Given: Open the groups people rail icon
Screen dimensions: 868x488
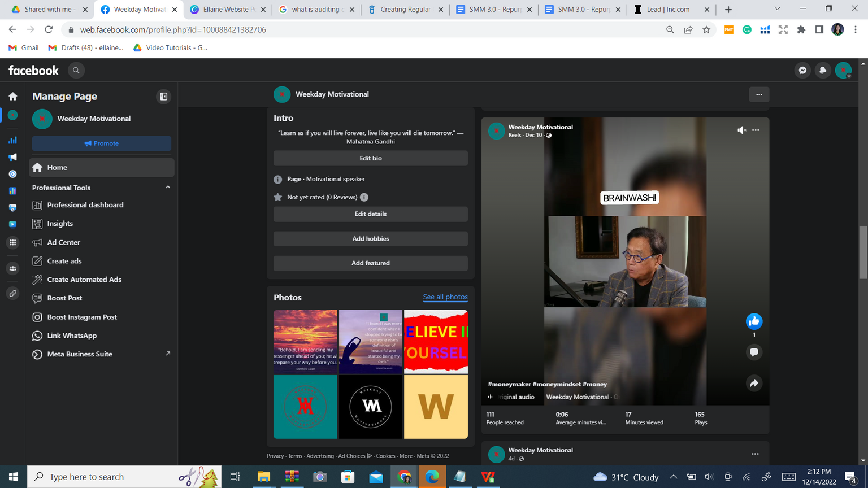Looking at the screenshot, I should [x=12, y=268].
